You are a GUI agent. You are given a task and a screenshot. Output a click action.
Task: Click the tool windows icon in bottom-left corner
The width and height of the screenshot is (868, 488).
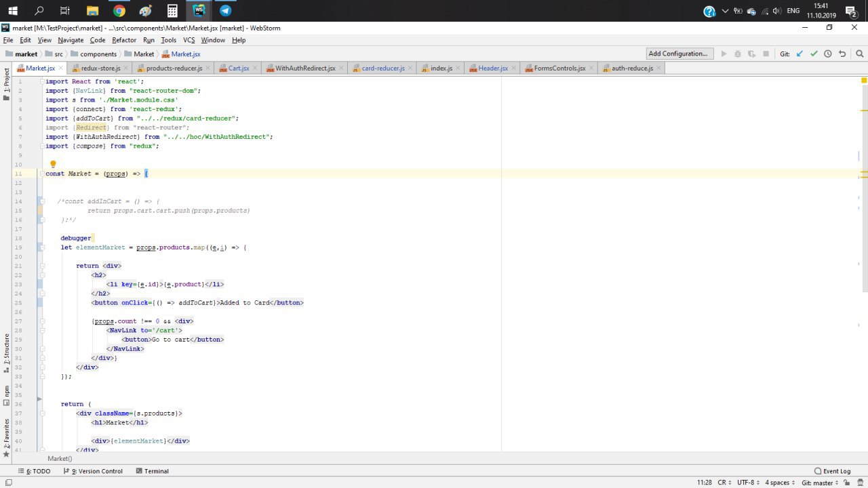point(9,482)
